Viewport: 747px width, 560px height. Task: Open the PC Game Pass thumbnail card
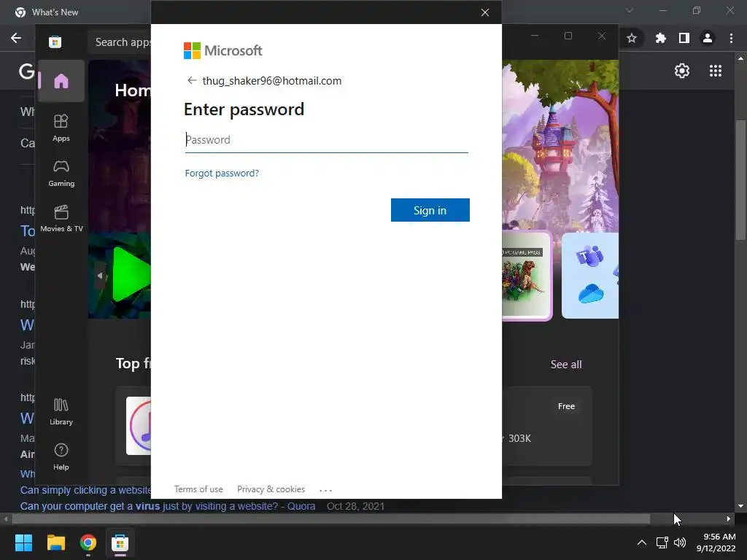[526, 276]
